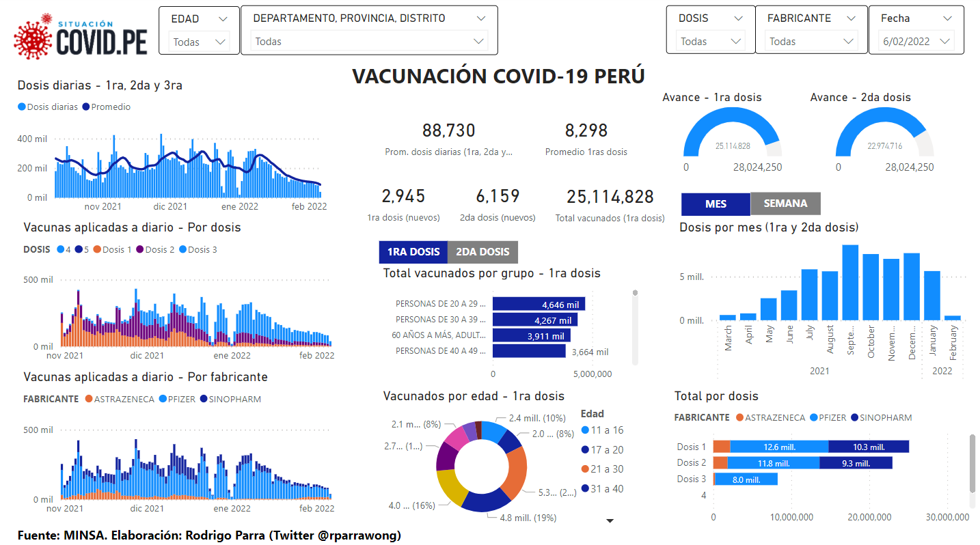
Task: Click the March bar in Dosis por mes
Action: [x=728, y=317]
